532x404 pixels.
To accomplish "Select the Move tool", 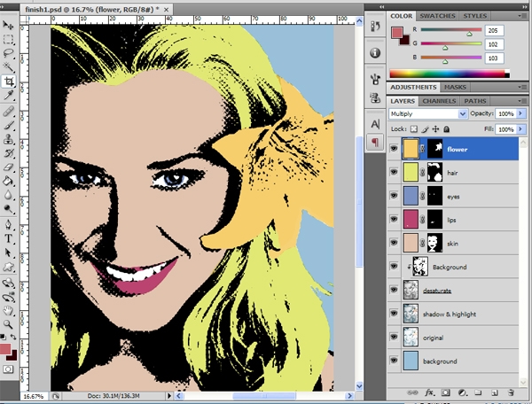I will tap(8, 25).
